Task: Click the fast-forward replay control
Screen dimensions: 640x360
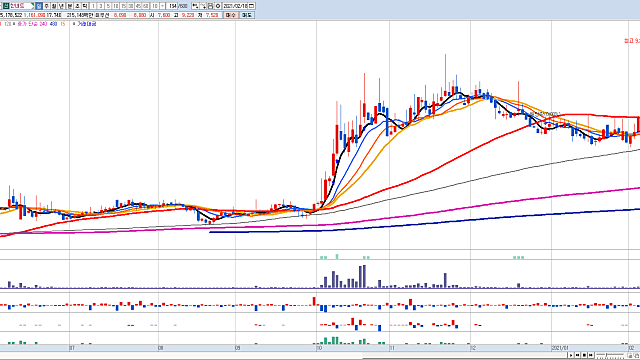Action: [x=591, y=355]
